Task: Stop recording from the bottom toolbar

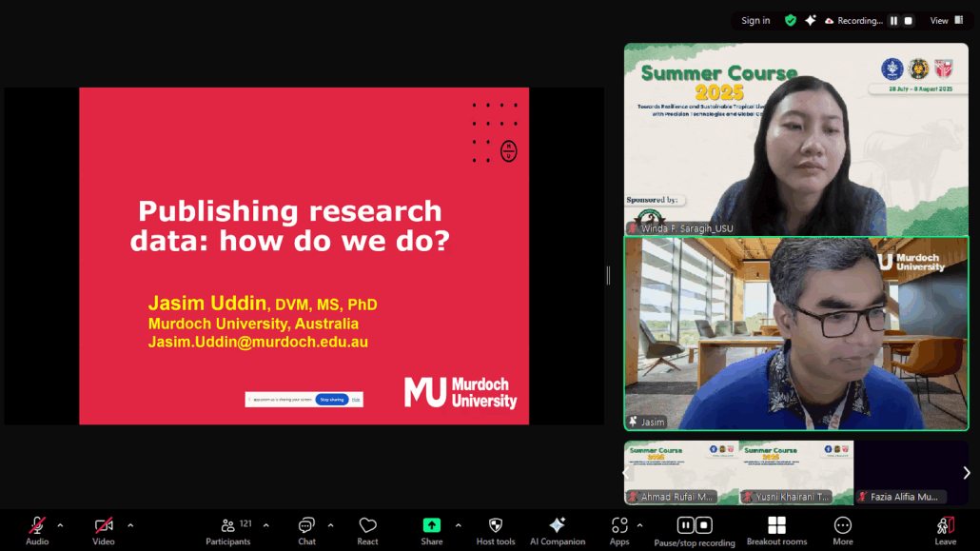Action: tap(704, 525)
